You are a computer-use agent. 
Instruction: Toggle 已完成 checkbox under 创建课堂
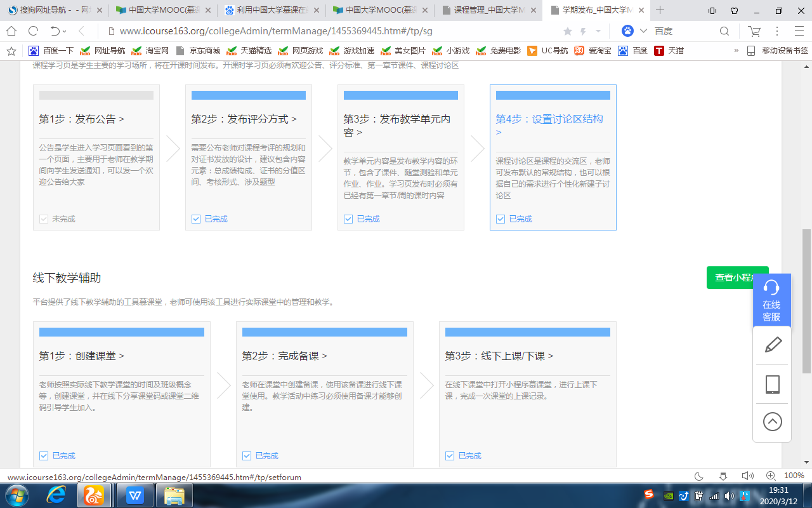point(44,456)
